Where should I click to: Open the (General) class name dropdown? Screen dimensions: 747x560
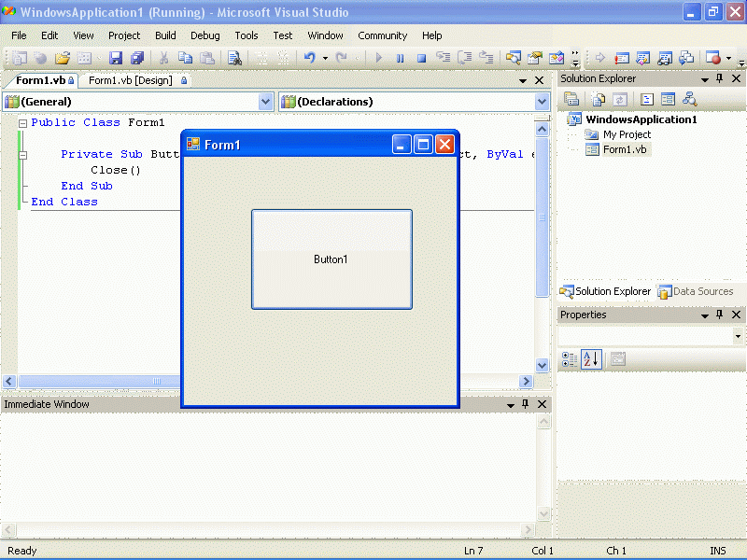[266, 102]
